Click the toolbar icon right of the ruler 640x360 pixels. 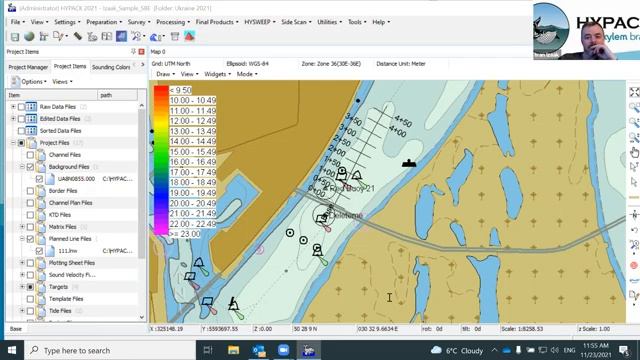click(x=92, y=37)
